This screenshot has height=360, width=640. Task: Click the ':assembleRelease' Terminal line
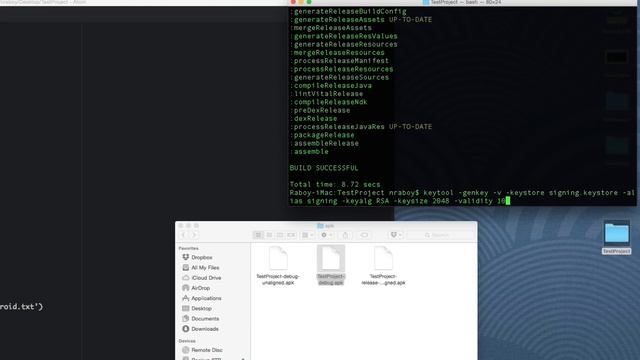tap(324, 143)
